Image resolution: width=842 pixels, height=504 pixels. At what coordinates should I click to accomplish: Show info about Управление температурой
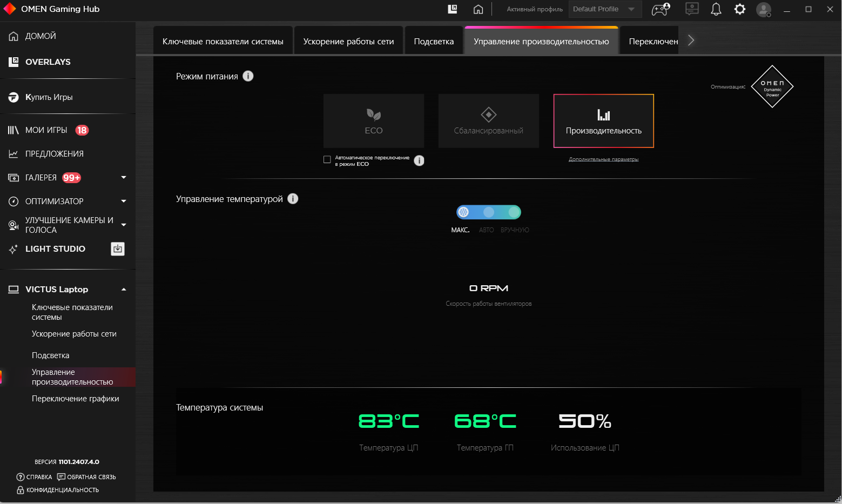293,199
